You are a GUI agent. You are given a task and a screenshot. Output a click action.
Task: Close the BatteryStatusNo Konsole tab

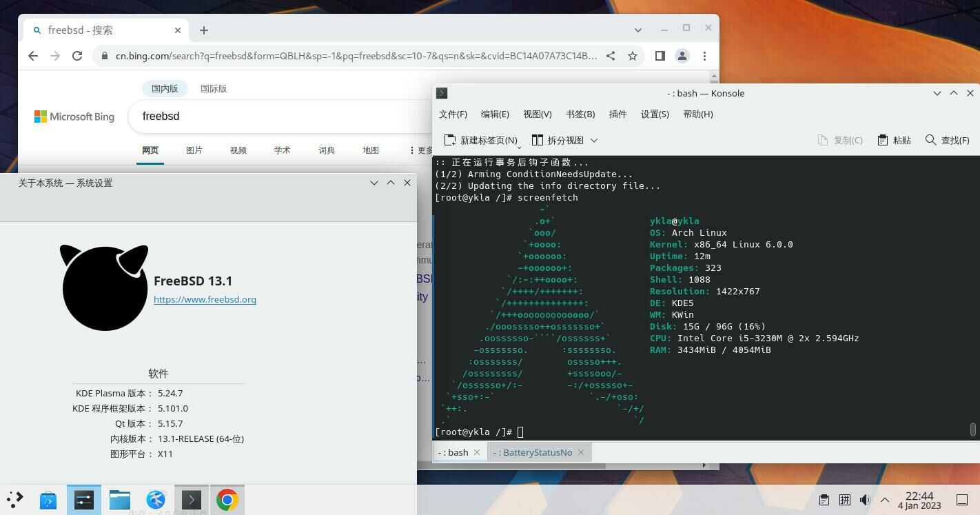point(581,452)
